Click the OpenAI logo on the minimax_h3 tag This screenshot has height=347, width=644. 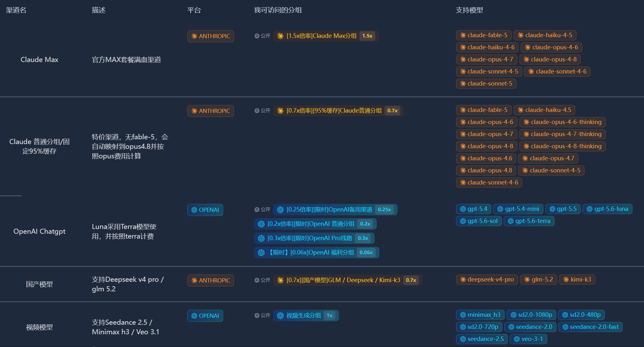(463, 315)
